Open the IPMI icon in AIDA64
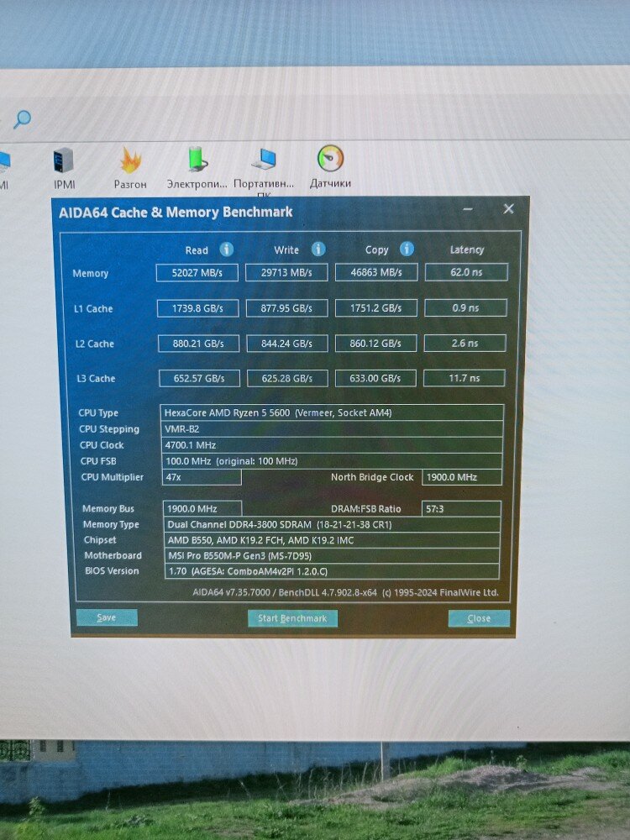 (64, 168)
